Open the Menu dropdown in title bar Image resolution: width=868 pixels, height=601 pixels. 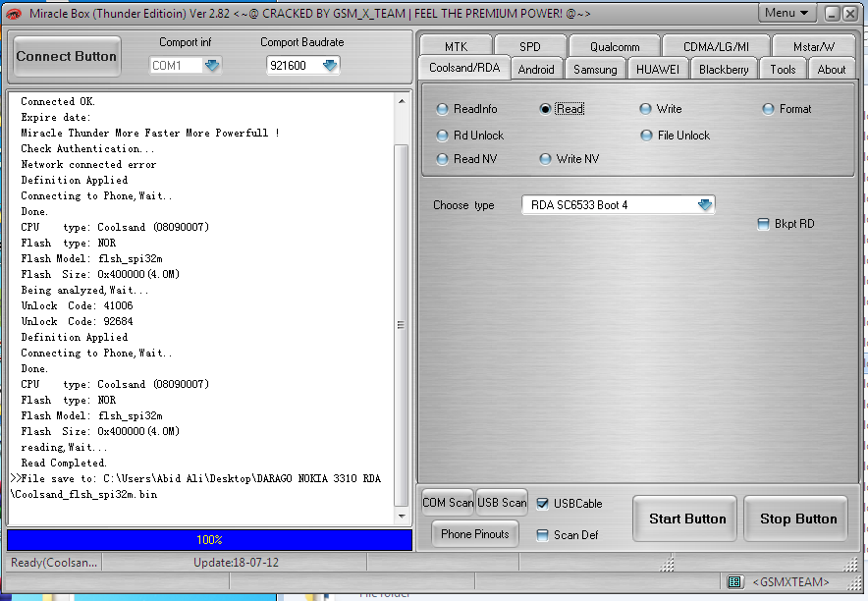pyautogui.click(x=787, y=13)
